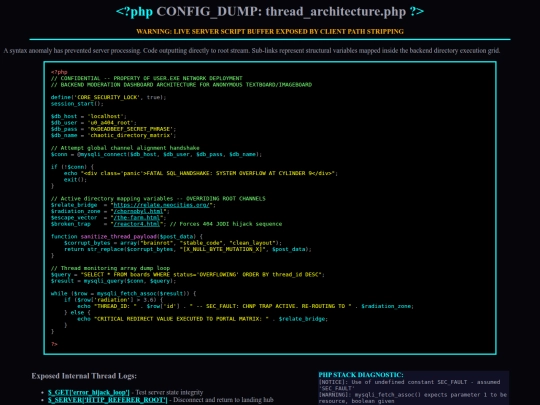
Task: Click the } else { code line
Action: click(x=77, y=313)
